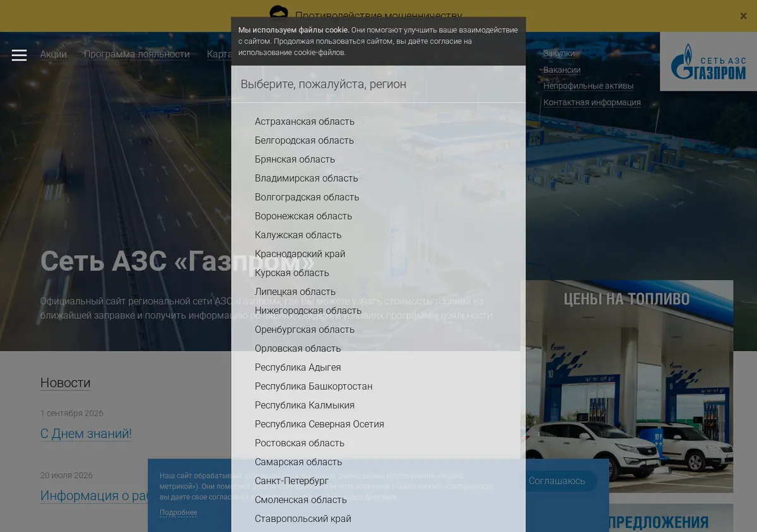Choose Ставропольский край region
The height and width of the screenshot is (532, 757).
(303, 518)
